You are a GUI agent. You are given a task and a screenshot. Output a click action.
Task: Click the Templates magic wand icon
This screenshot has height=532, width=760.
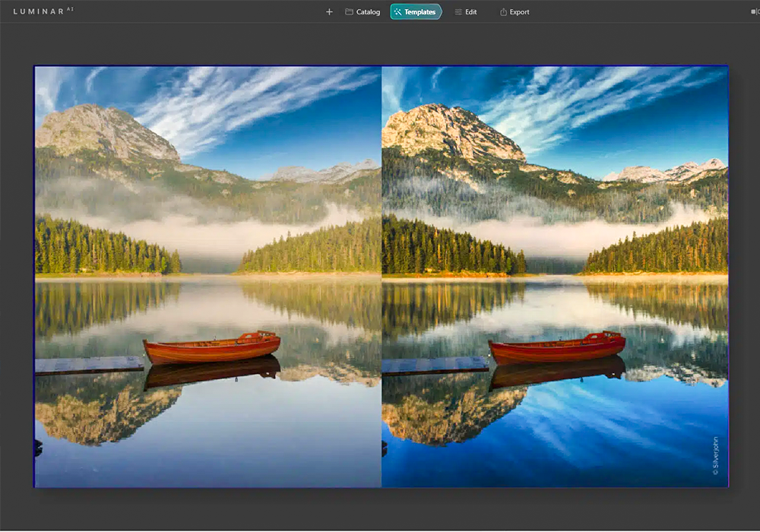pyautogui.click(x=397, y=12)
